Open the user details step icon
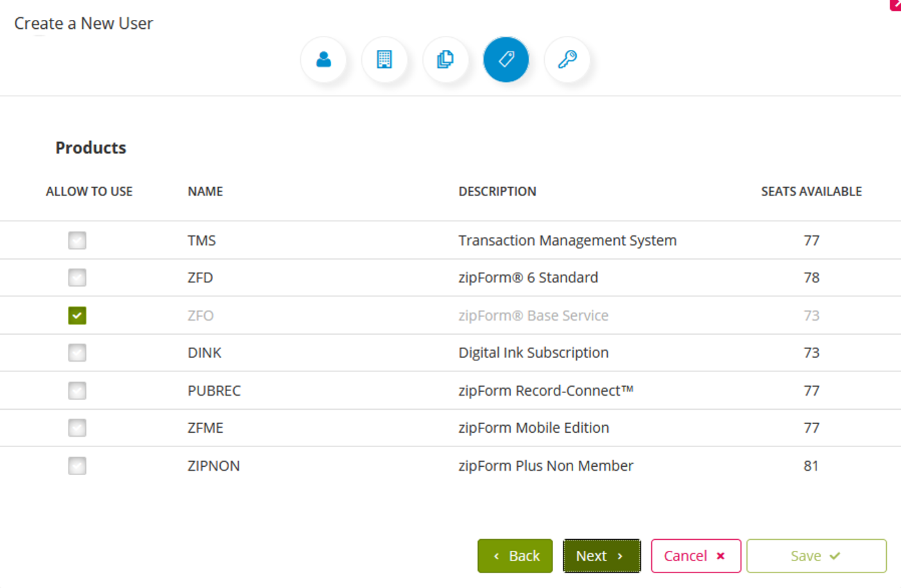The width and height of the screenshot is (901, 588). (323, 59)
